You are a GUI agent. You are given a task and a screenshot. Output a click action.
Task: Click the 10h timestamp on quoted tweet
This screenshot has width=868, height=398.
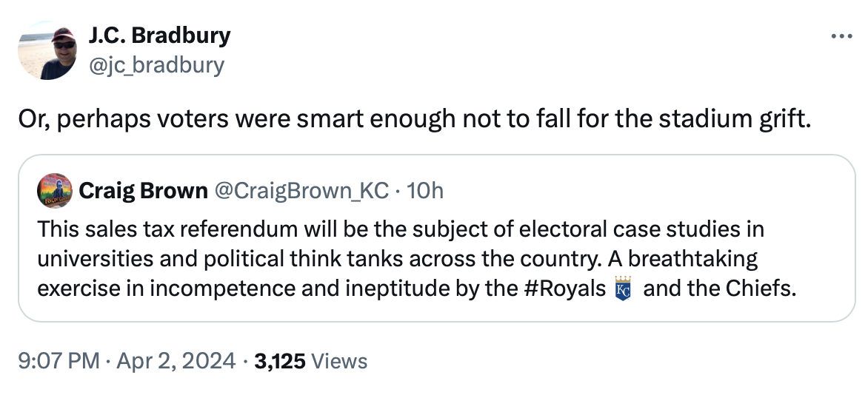point(425,191)
